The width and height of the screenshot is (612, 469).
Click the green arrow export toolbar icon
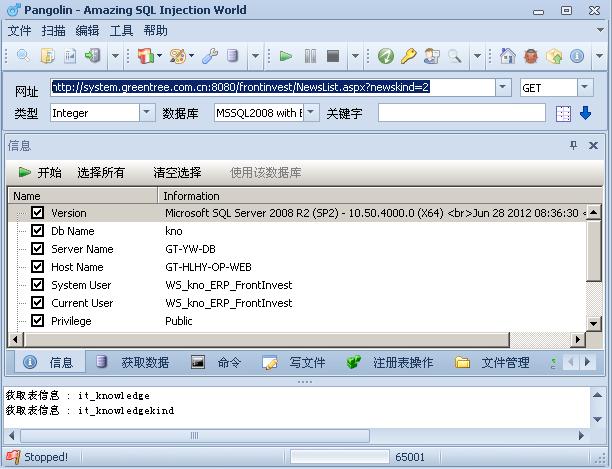93,56
